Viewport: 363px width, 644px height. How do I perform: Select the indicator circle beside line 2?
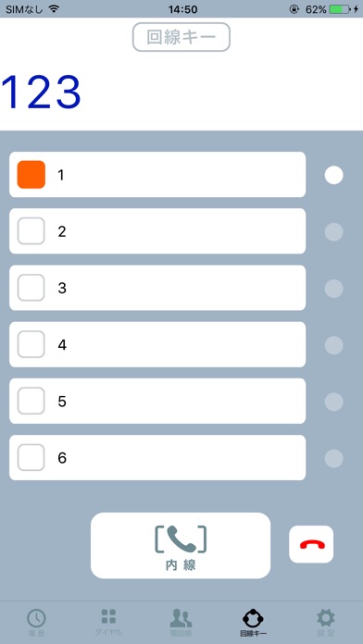(x=333, y=231)
